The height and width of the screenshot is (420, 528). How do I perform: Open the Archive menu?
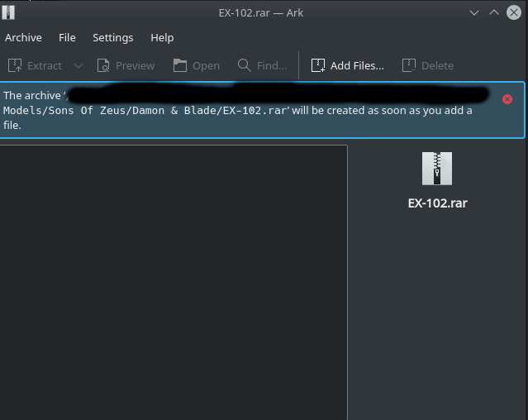click(x=23, y=38)
